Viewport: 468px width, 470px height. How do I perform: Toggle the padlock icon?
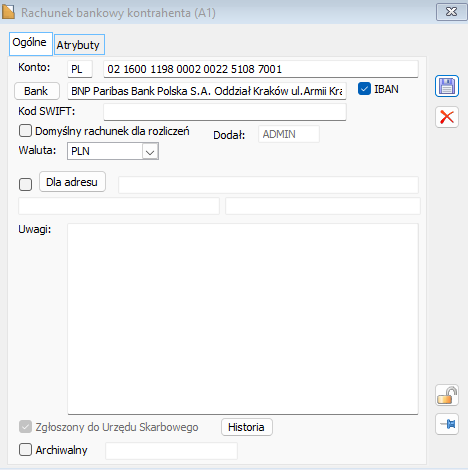pyautogui.click(x=447, y=395)
